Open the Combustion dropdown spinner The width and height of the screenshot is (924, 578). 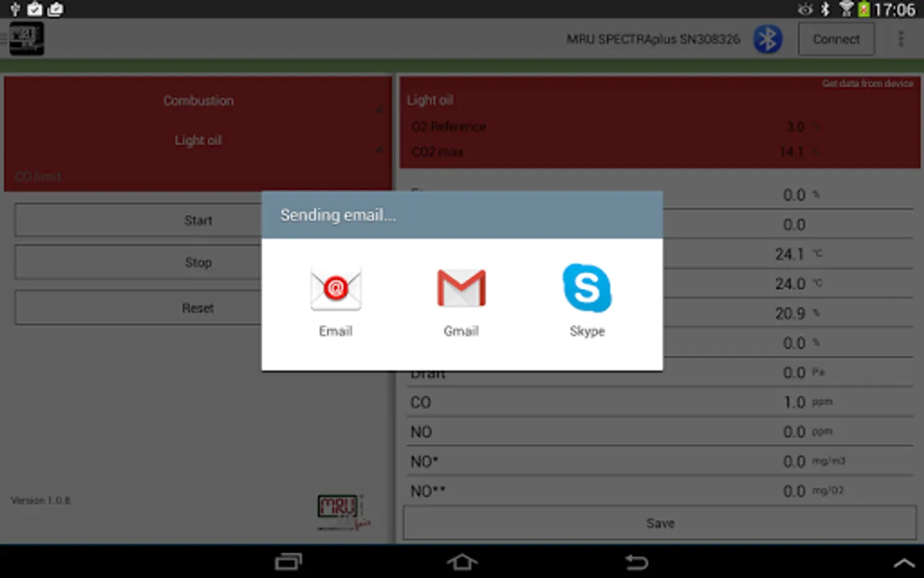click(198, 101)
